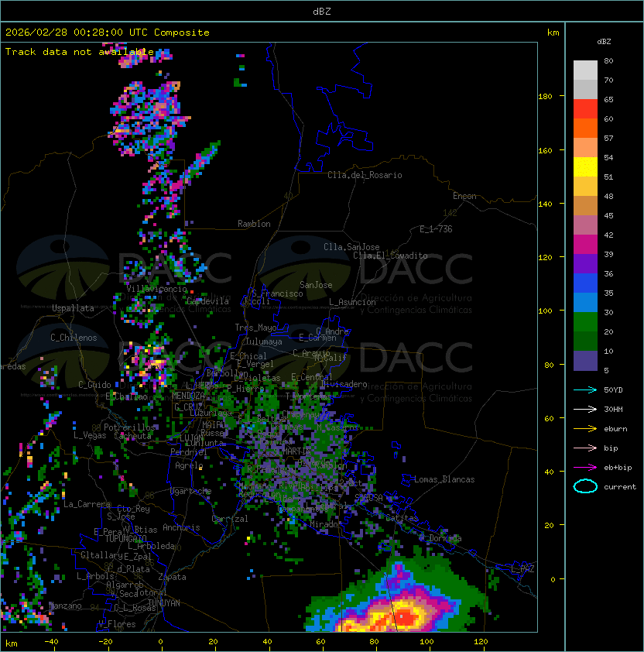Click the '180' tick on vertical km axis
The image size is (644, 652).
[x=545, y=97]
